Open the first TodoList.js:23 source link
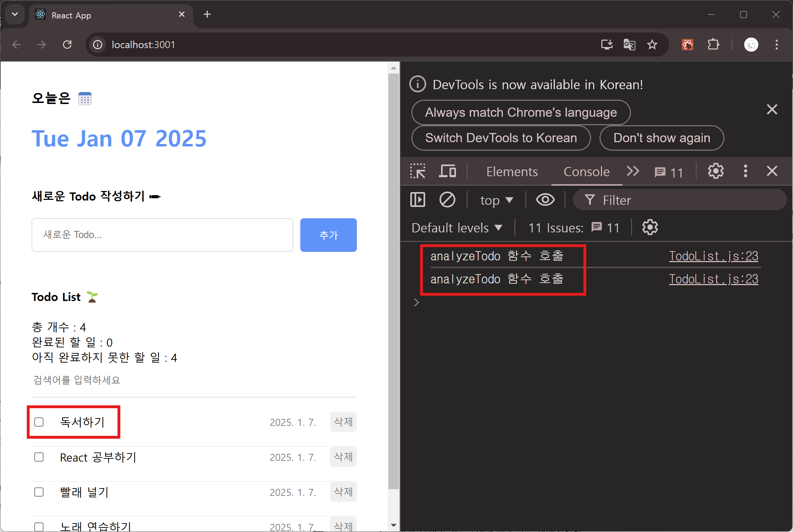This screenshot has height=532, width=793. coord(713,256)
